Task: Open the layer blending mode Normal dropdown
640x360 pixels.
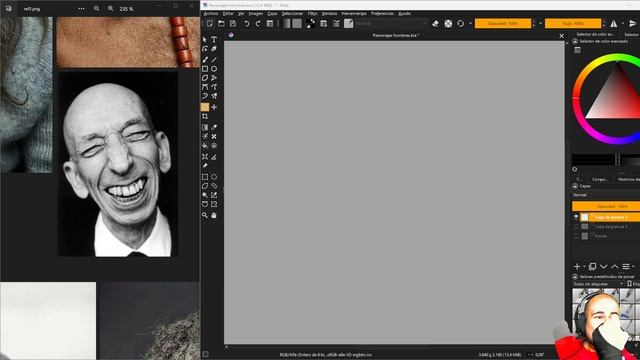Action: coord(606,195)
